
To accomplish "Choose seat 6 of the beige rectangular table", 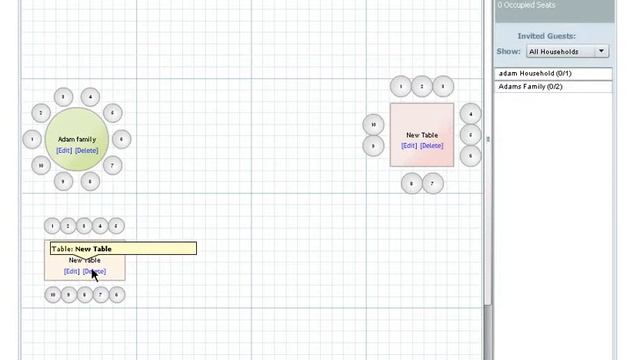I will point(117,295).
